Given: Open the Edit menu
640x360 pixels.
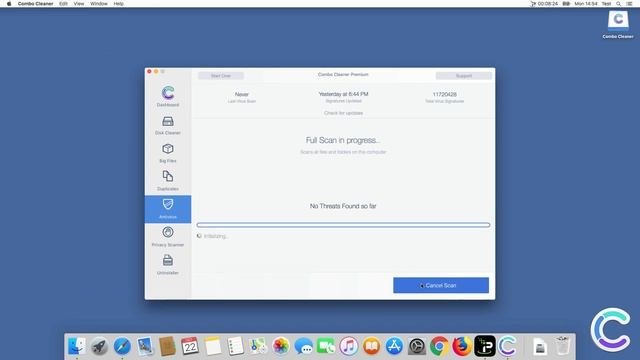Looking at the screenshot, I should [63, 4].
